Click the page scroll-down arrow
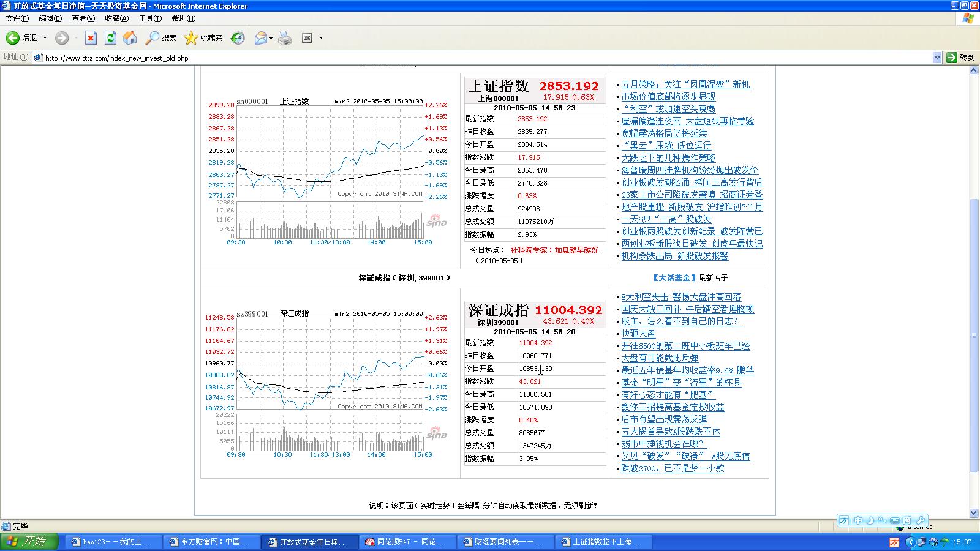 click(x=974, y=512)
